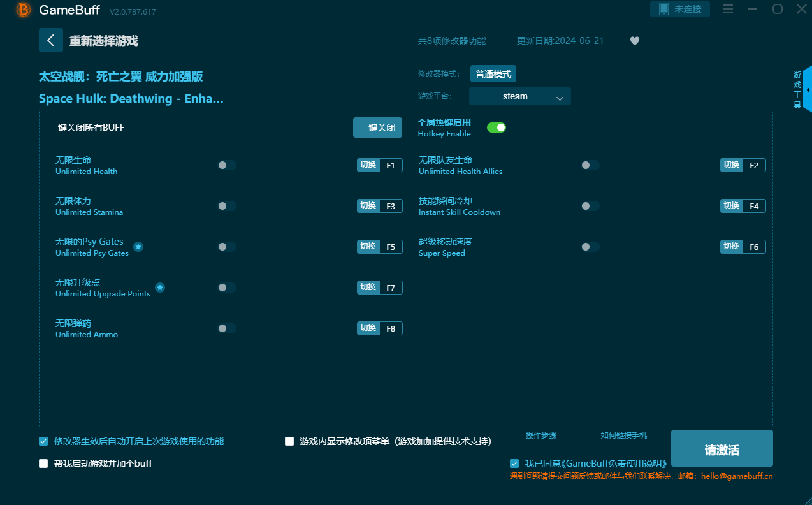Viewport: 812px width, 505px height.
Task: Turn on Unlimited Psy Gates switch
Action: coord(227,247)
